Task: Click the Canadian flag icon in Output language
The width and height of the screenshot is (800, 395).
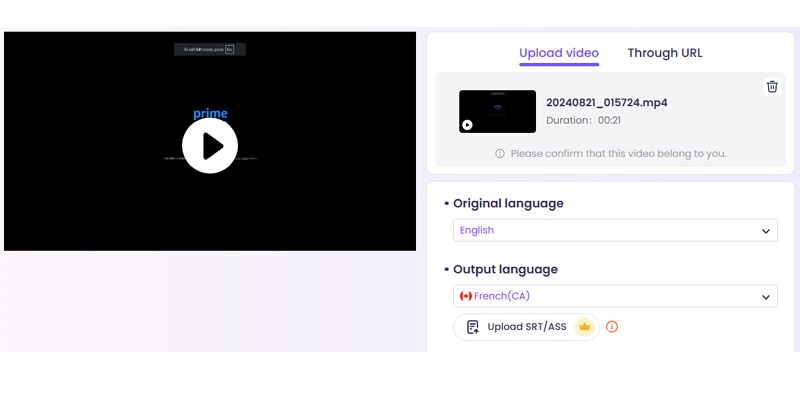Action: (x=466, y=296)
